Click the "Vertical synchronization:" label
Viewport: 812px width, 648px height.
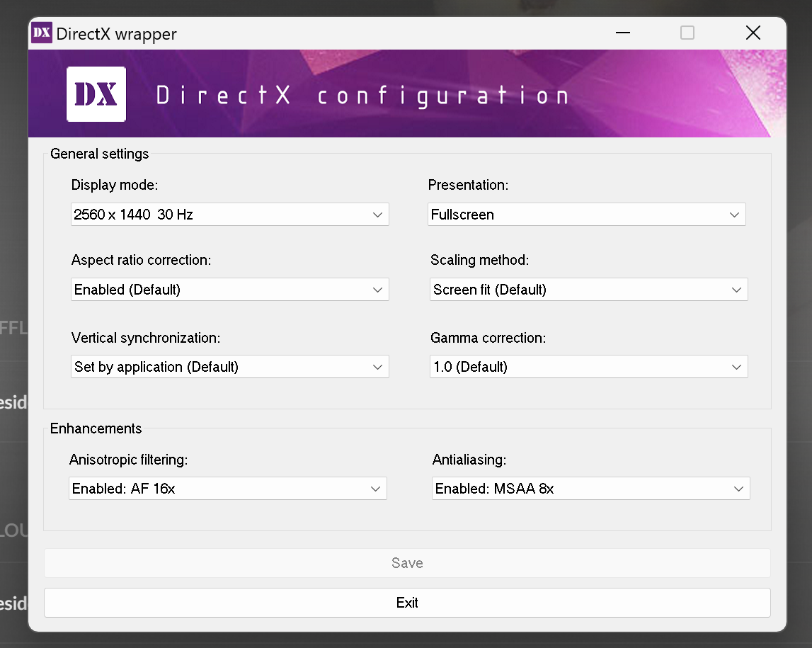point(146,339)
